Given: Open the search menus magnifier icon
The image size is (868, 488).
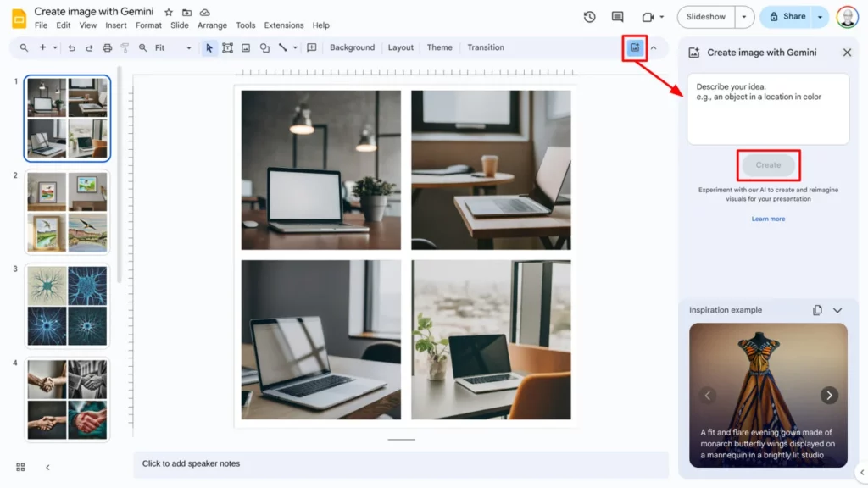Looking at the screenshot, I should (24, 47).
